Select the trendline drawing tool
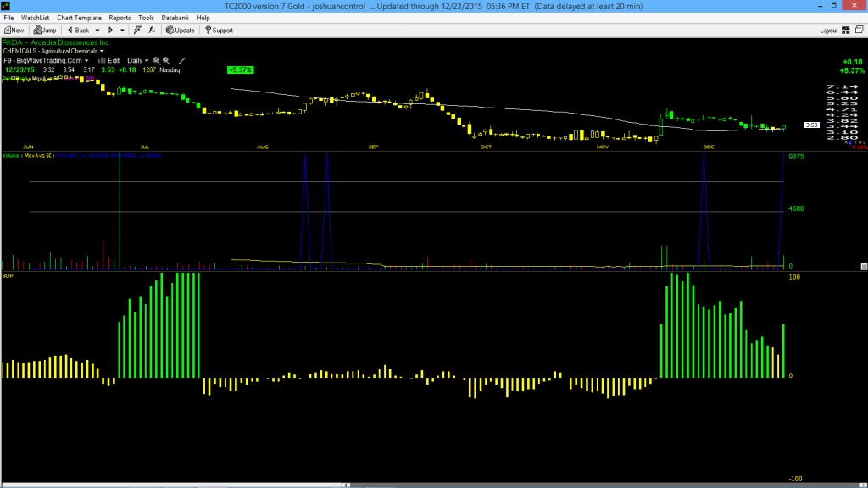This screenshot has width=868, height=488. pyautogui.click(x=181, y=61)
